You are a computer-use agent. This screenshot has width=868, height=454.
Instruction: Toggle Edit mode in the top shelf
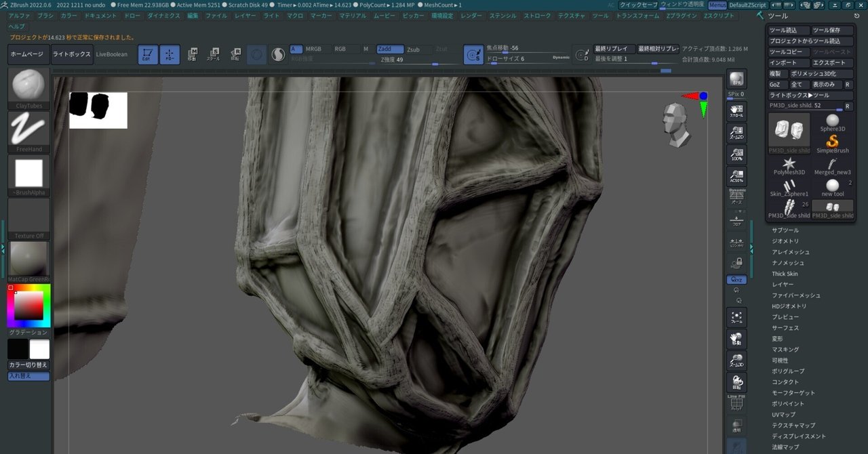pos(146,54)
